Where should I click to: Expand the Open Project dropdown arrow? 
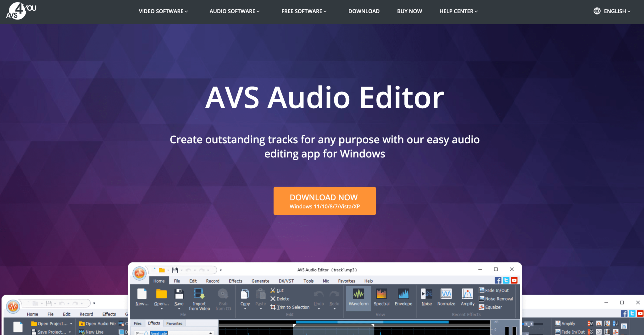71,323
